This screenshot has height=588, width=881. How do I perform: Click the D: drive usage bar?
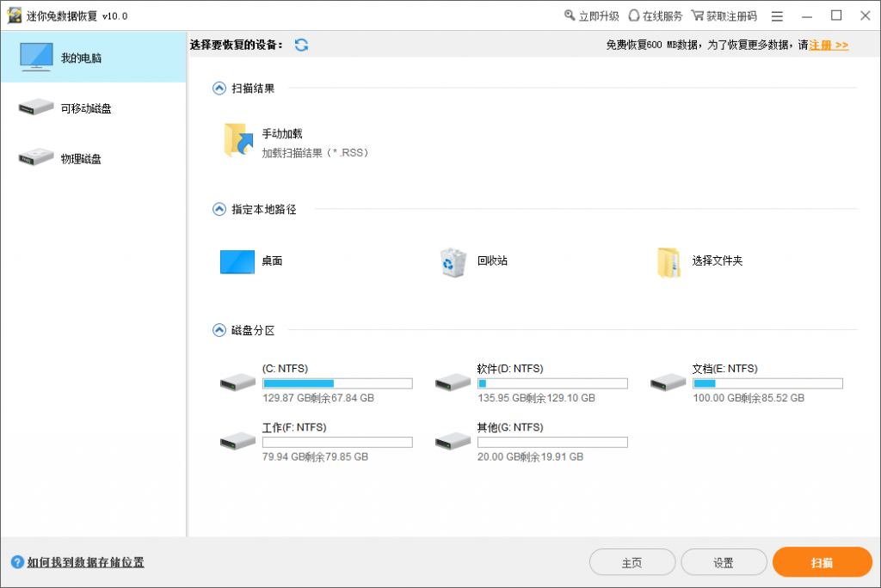pos(553,383)
